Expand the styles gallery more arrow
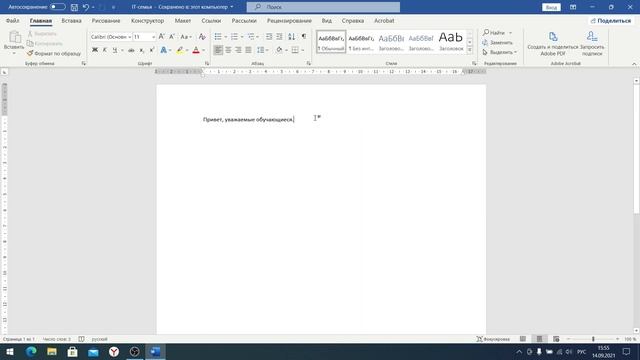This screenshot has height=360, width=640. (469, 50)
